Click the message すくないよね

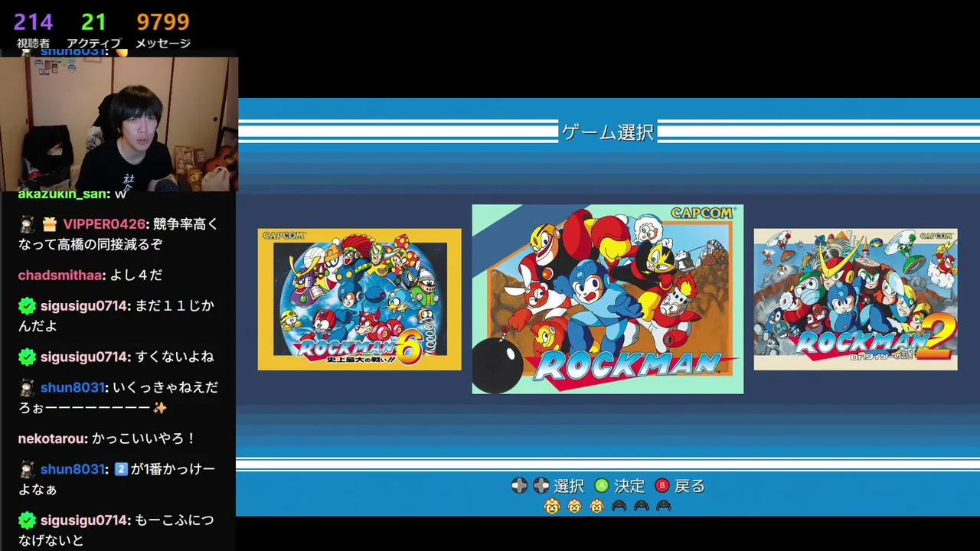(x=175, y=357)
